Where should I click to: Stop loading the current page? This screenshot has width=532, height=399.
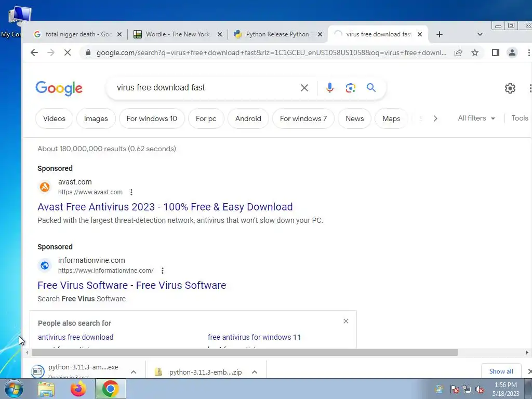(68, 52)
